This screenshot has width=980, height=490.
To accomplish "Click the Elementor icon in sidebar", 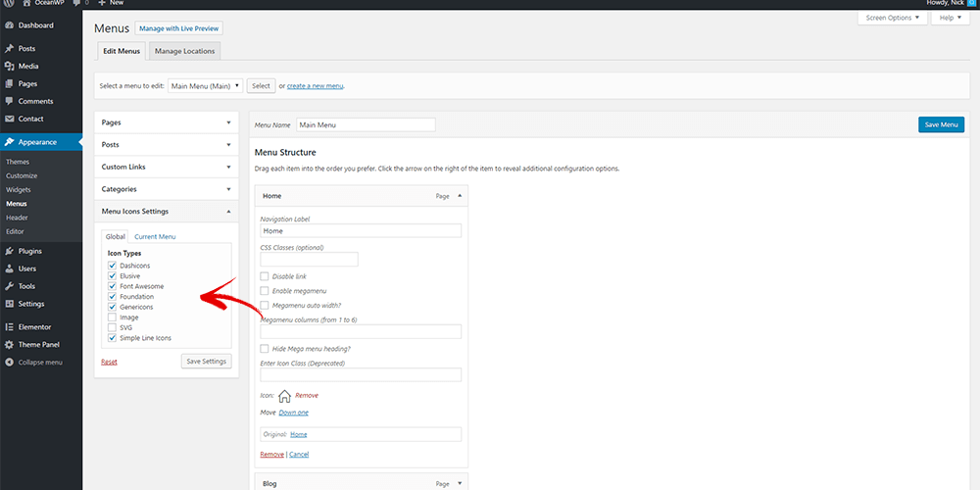I will pyautogui.click(x=9, y=326).
